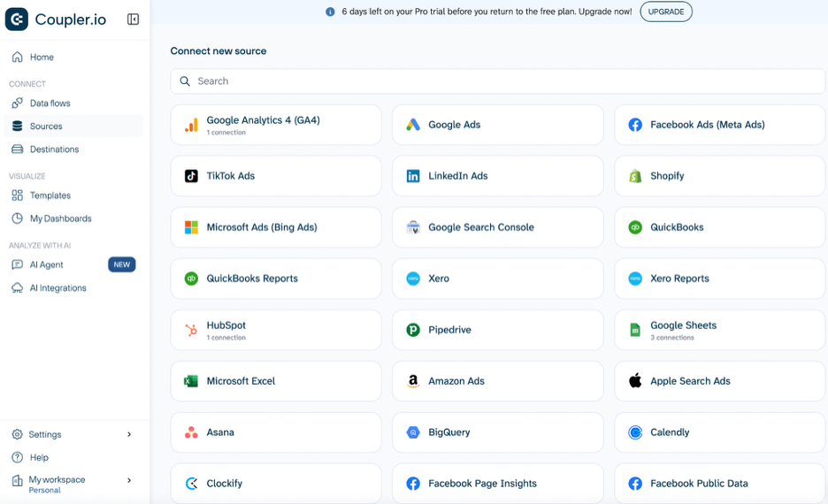Screen dimensions: 828x504
Task: Click the Google Analytics 4 bar chart icon
Action: 191,125
